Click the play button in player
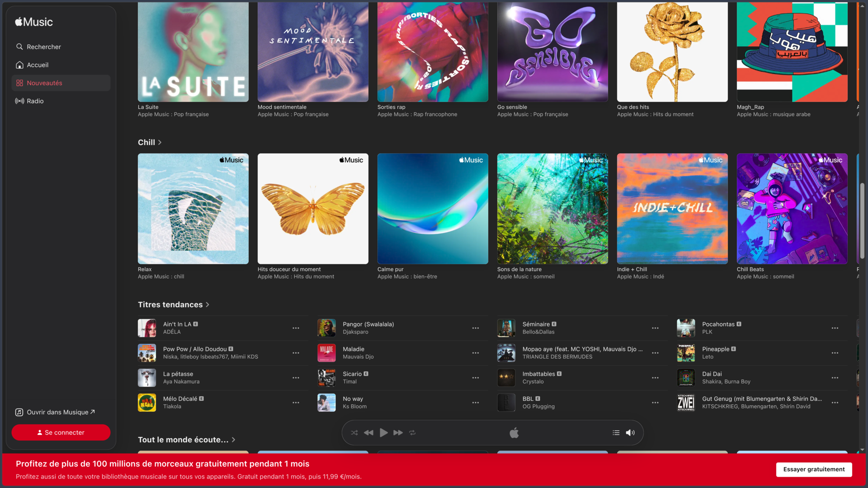The width and height of the screenshot is (868, 488). pyautogui.click(x=383, y=432)
